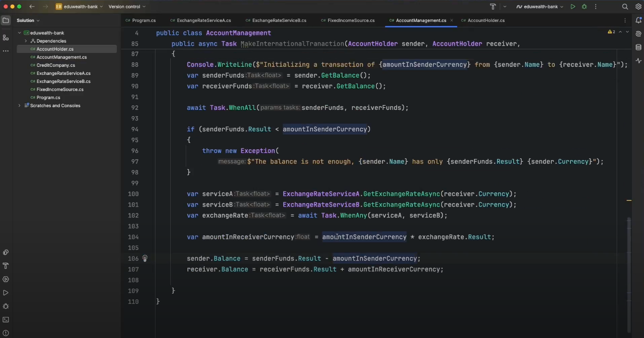Viewport: 644px width, 338px height.
Task: Open the Problems tool window icon
Action: click(x=6, y=333)
